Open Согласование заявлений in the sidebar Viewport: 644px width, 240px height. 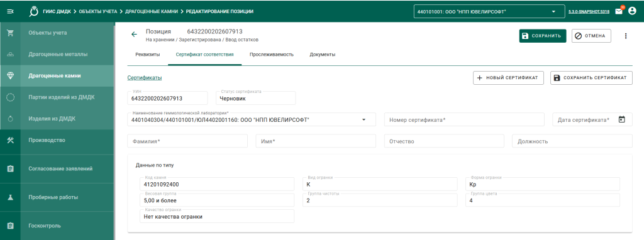(60, 168)
